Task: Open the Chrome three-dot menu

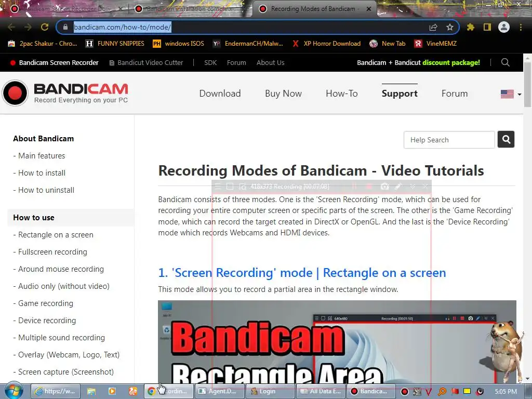Action: tap(521, 27)
